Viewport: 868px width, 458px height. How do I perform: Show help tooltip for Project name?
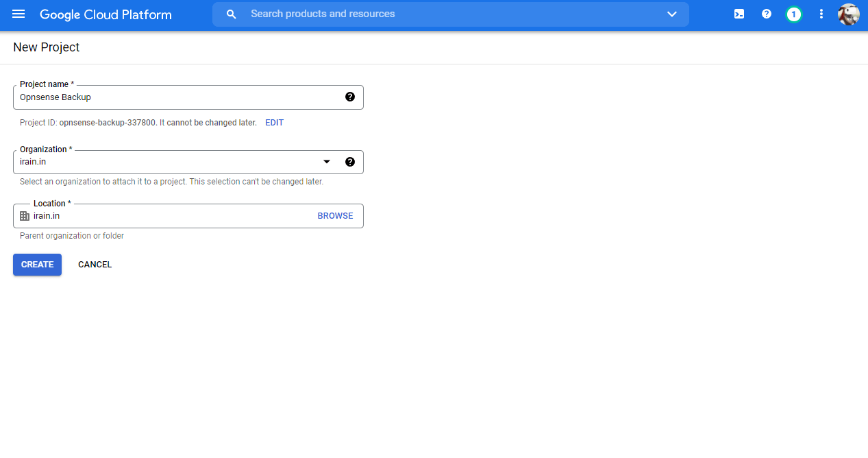pyautogui.click(x=350, y=97)
